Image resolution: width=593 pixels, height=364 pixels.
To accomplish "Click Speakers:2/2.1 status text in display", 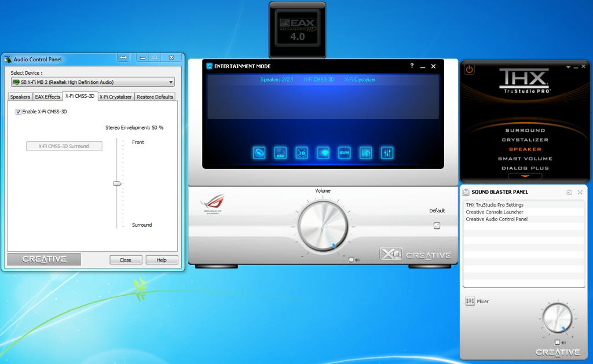I will tap(277, 79).
